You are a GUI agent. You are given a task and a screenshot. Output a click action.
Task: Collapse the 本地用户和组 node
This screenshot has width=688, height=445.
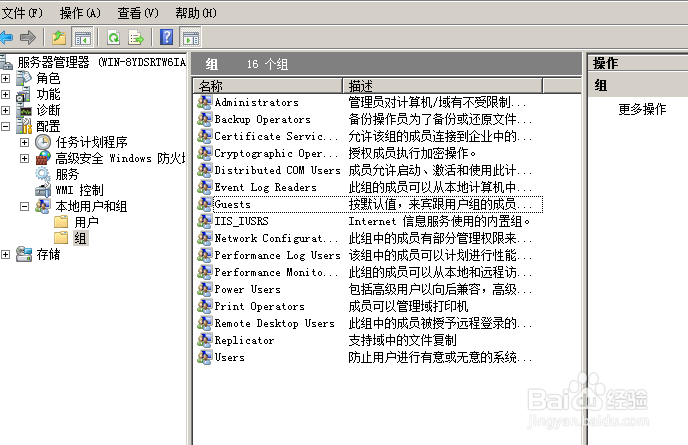pyautogui.click(x=25, y=206)
